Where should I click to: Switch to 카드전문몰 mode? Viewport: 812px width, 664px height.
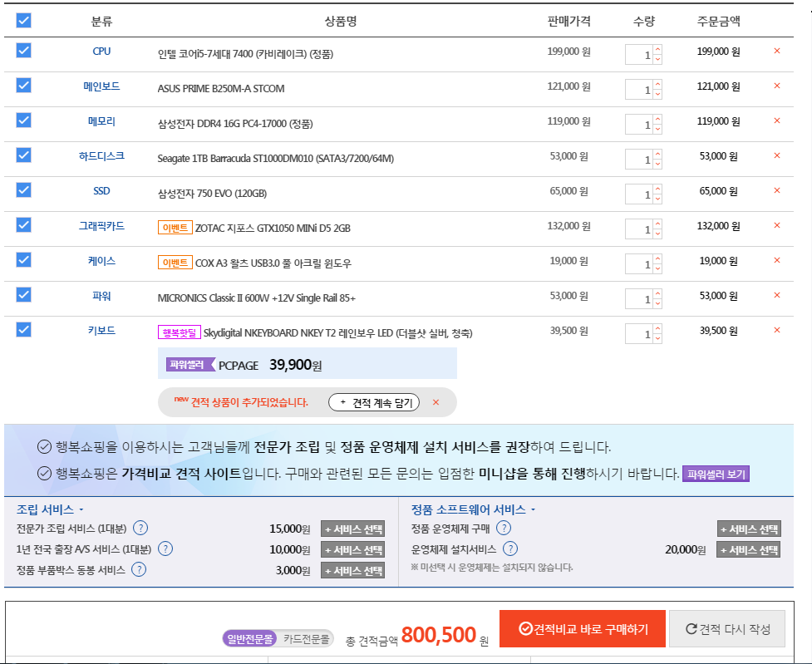(306, 639)
